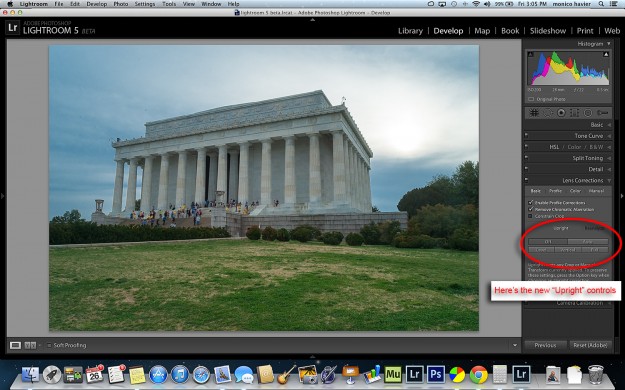625x390 pixels.
Task: Click the before/after view icon
Action: [x=30, y=345]
